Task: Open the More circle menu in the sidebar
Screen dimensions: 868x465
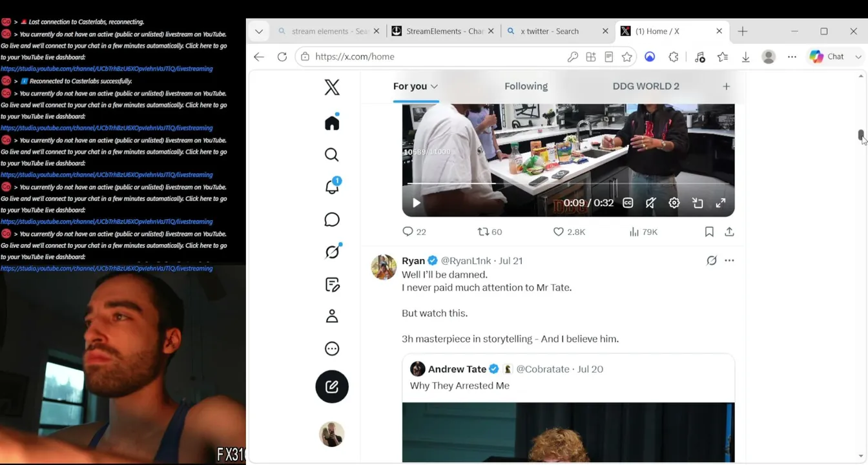Action: 332,349
